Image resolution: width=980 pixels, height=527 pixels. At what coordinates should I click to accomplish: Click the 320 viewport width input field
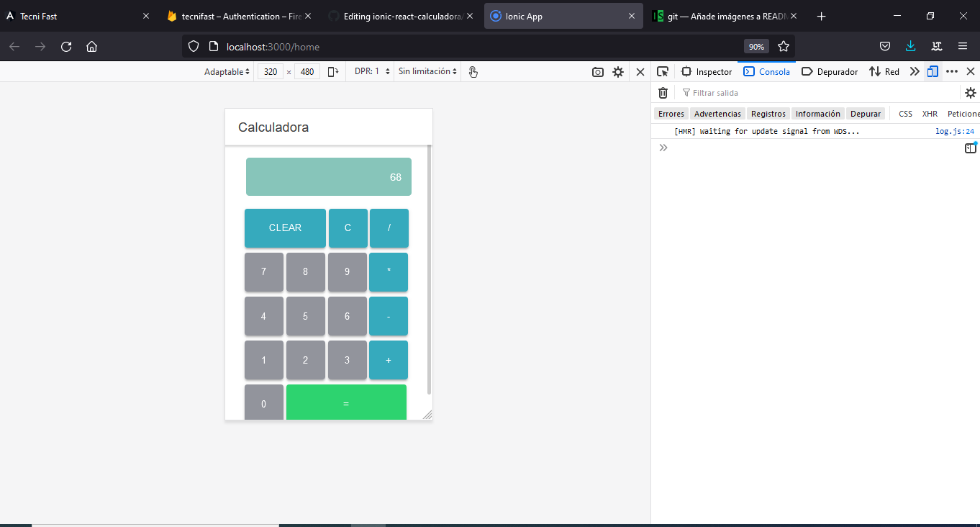(x=271, y=71)
